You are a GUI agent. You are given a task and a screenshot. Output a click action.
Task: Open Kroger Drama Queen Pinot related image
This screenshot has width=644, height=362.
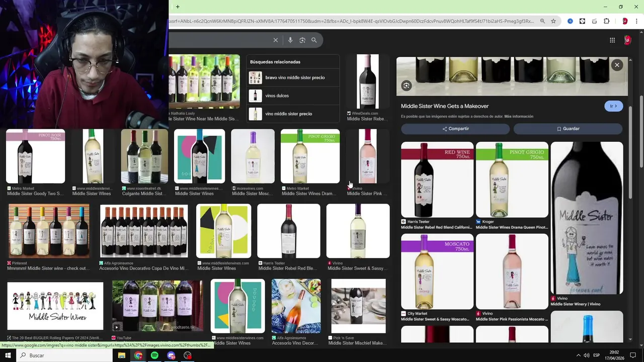(512, 179)
